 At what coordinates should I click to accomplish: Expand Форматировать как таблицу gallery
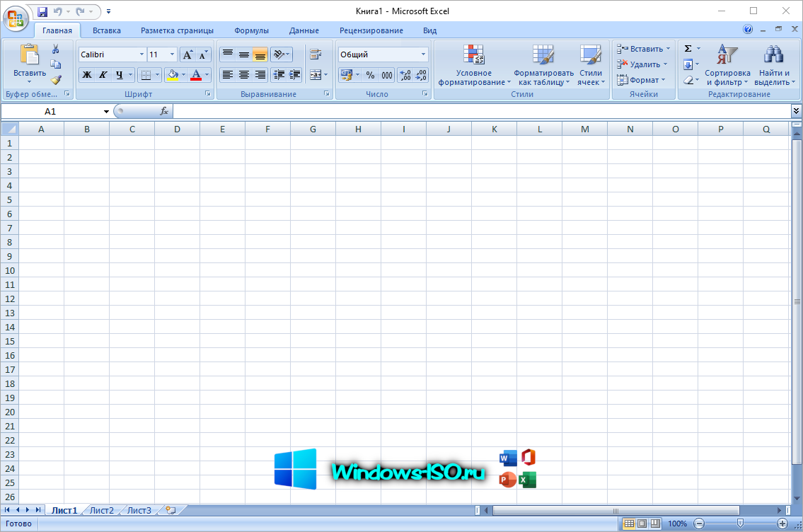[x=543, y=66]
